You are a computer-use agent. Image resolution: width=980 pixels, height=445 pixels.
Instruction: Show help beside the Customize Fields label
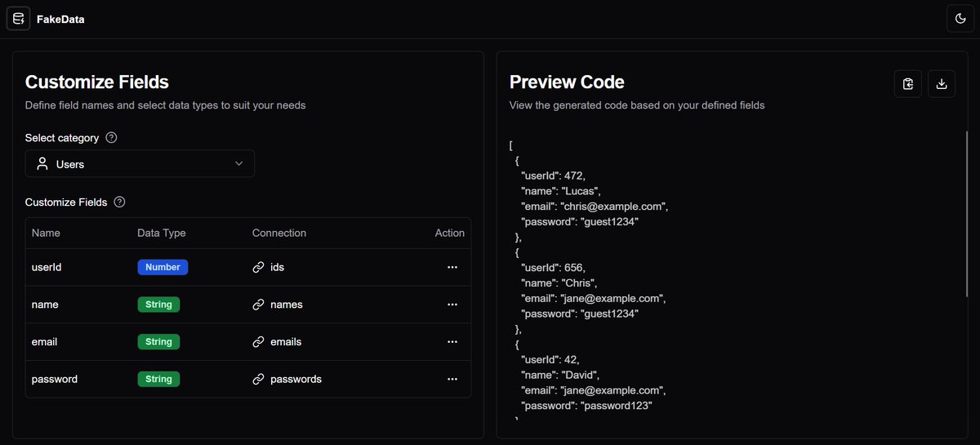point(119,202)
